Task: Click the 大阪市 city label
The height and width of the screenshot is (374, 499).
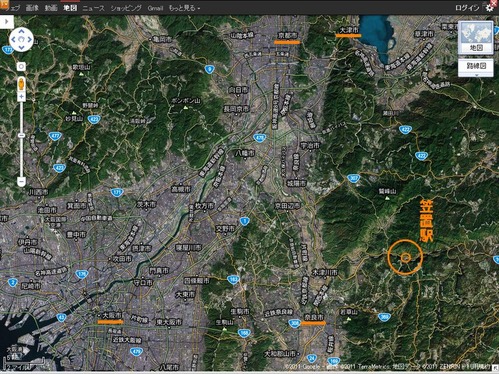Action: point(112,315)
